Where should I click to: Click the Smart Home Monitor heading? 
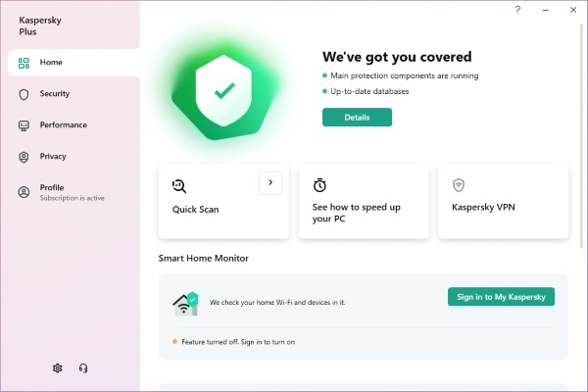click(204, 258)
